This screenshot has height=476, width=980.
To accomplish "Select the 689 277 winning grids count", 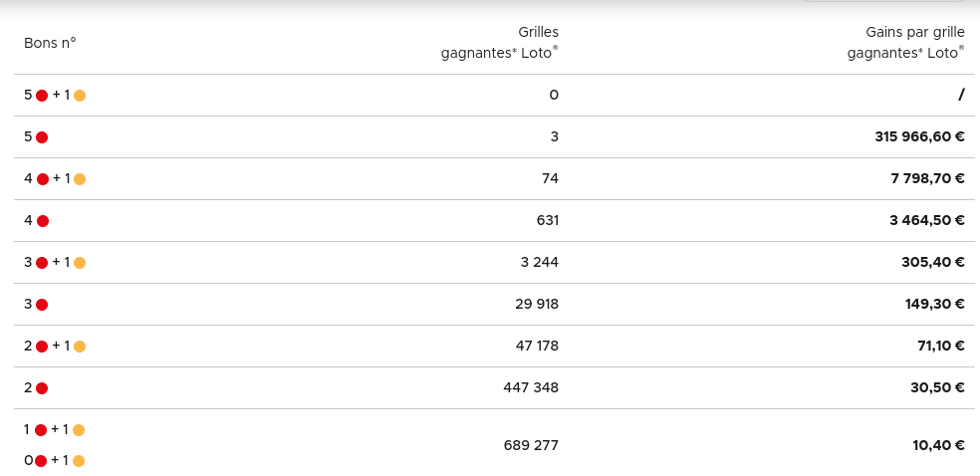I will 531,445.
